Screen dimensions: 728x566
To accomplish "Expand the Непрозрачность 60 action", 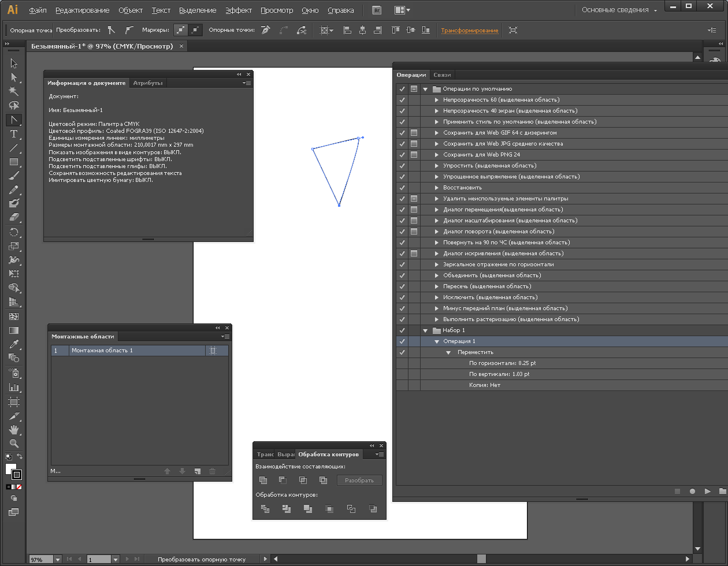I will [x=437, y=100].
